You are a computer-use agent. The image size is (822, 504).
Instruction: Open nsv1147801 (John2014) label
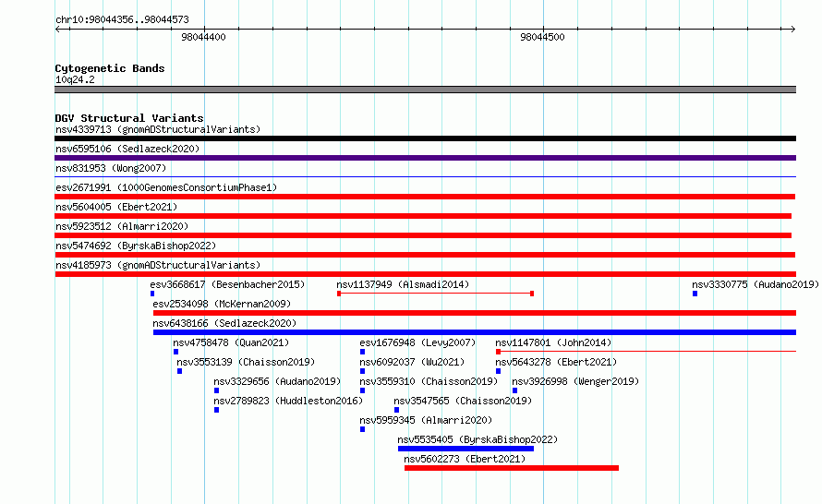[553, 342]
